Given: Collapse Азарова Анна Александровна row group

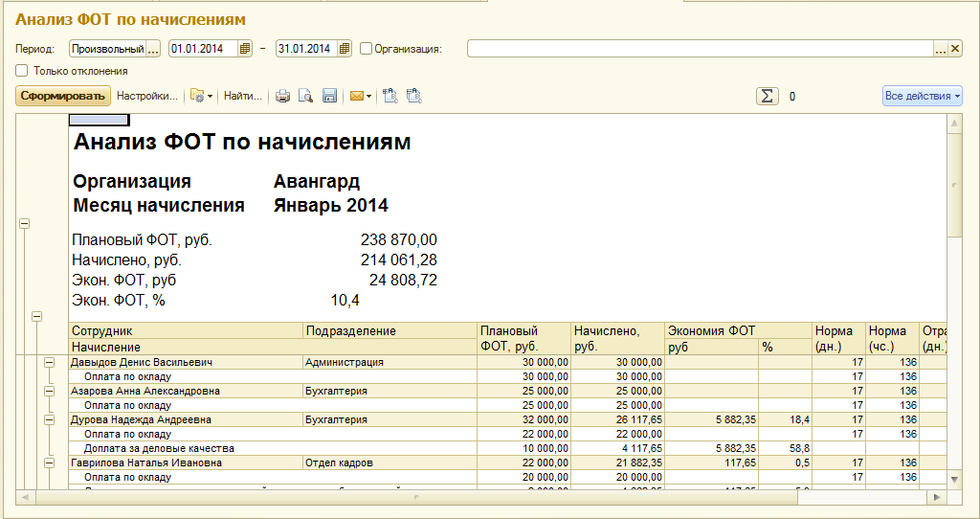Looking at the screenshot, I should click(50, 391).
